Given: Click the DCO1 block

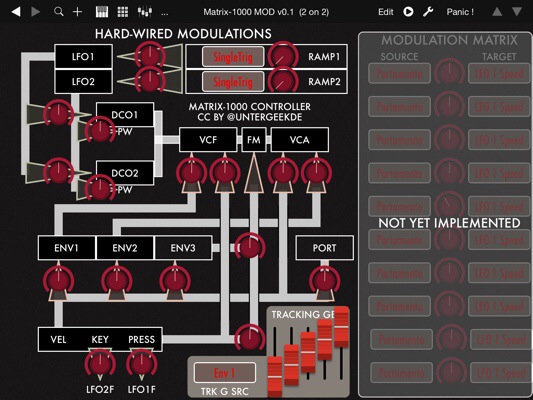Looking at the screenshot, I should tap(125, 115).
